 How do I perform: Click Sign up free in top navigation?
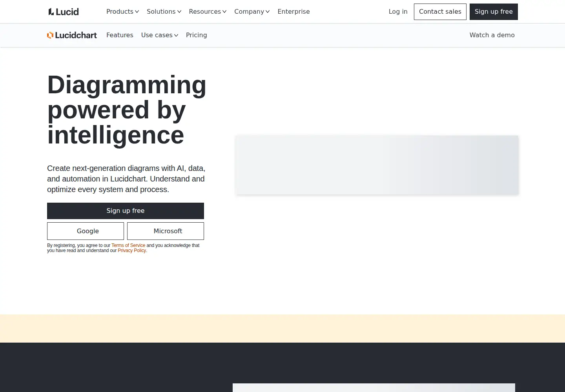tap(494, 12)
